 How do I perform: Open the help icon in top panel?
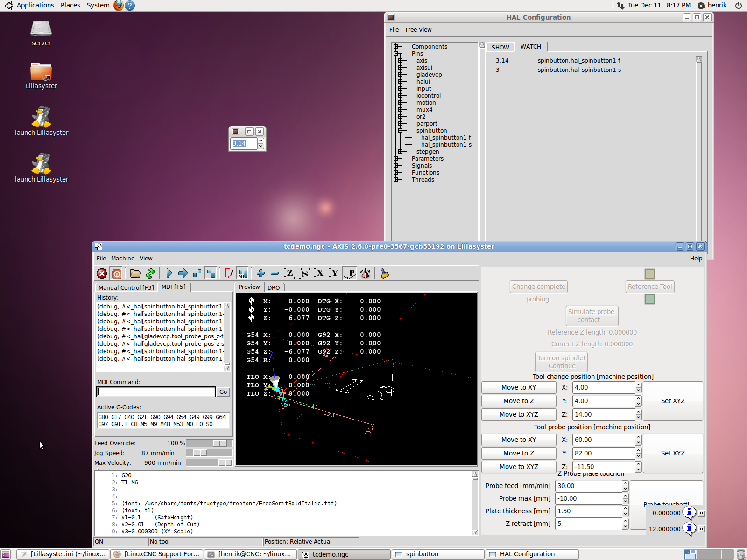pyautogui.click(x=130, y=5)
